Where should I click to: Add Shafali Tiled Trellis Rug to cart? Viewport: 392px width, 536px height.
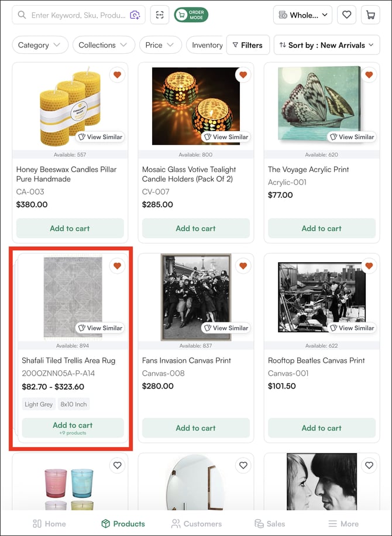pos(73,428)
